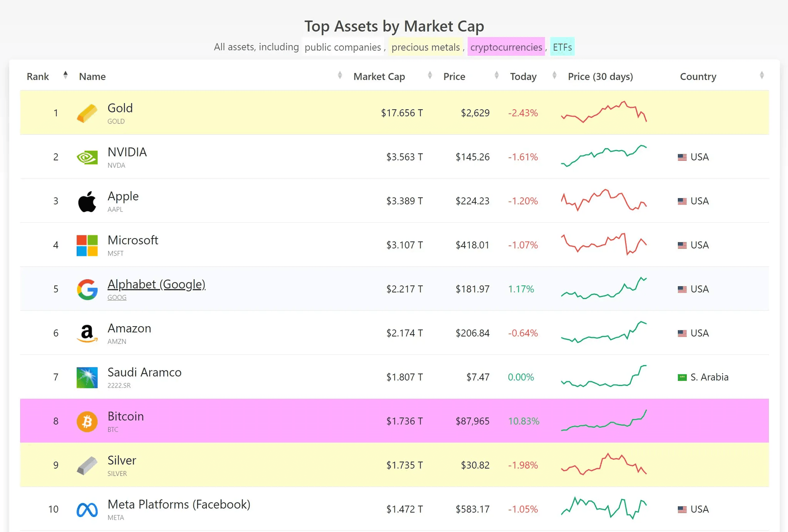
Task: Click Gold market cap $17.656 T
Action: pyautogui.click(x=402, y=113)
